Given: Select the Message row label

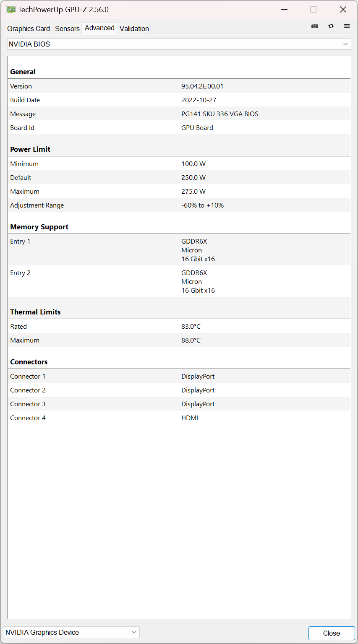Looking at the screenshot, I should [x=23, y=114].
